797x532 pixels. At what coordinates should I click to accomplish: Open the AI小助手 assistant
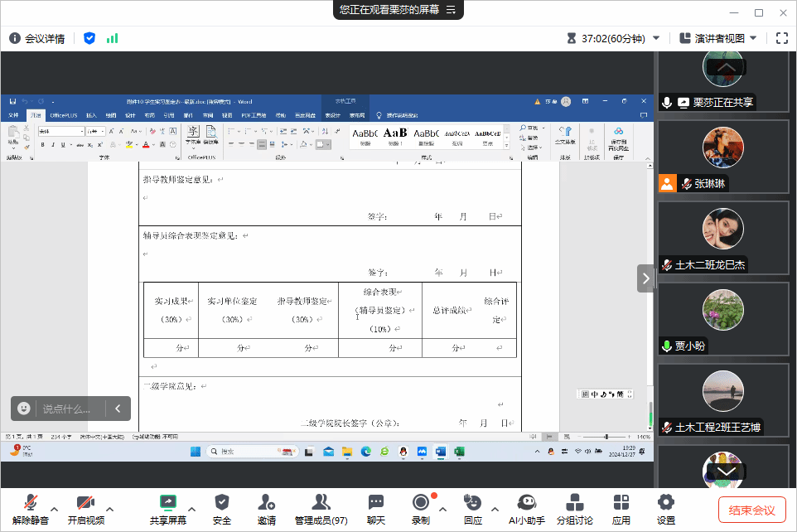pyautogui.click(x=526, y=508)
